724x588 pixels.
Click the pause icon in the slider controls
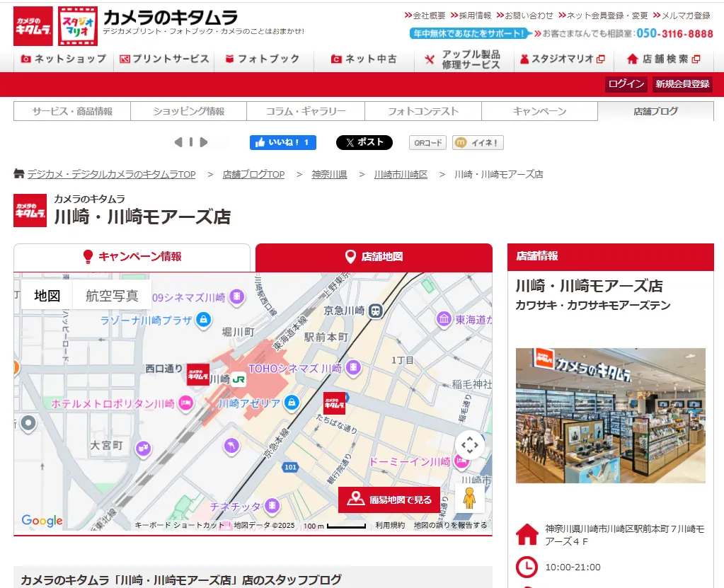191,142
